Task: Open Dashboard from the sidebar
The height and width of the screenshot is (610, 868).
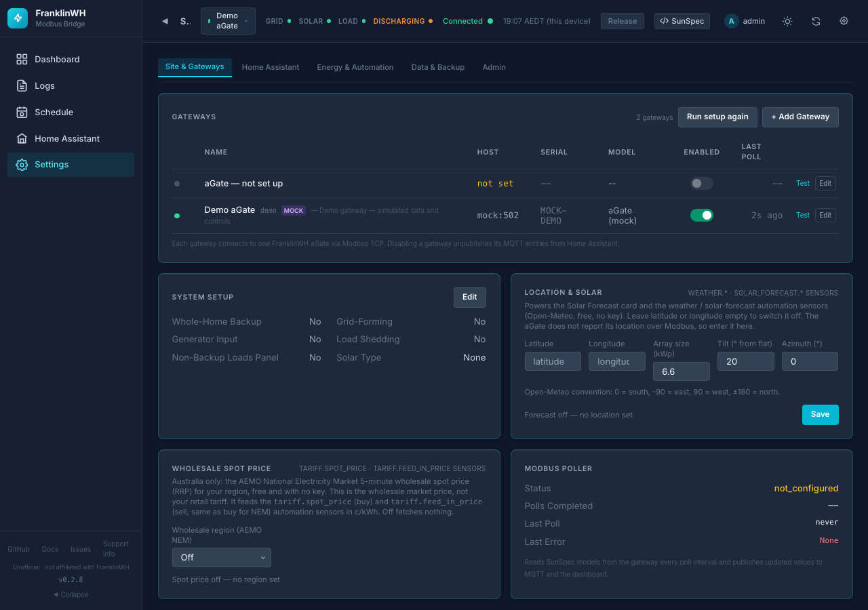Action: click(71, 59)
